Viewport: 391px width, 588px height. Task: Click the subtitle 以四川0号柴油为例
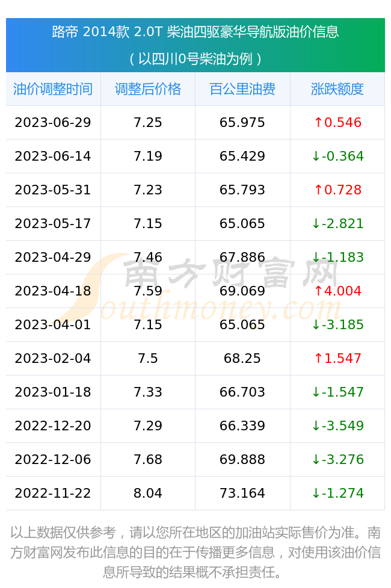pos(195,59)
